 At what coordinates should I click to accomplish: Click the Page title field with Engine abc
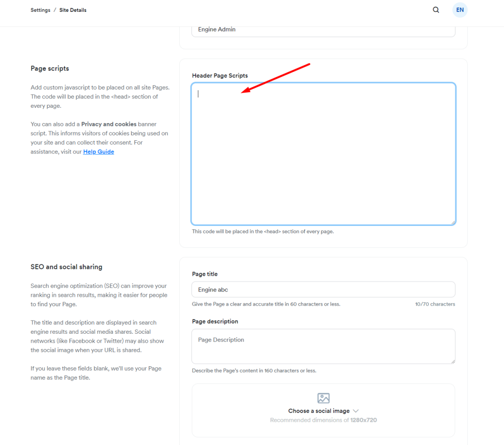click(x=323, y=290)
